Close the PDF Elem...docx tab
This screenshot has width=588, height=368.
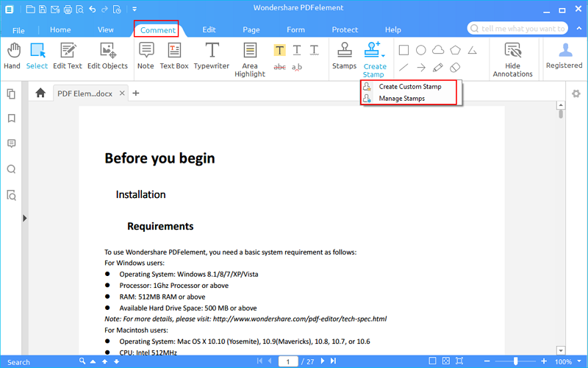[x=122, y=93]
